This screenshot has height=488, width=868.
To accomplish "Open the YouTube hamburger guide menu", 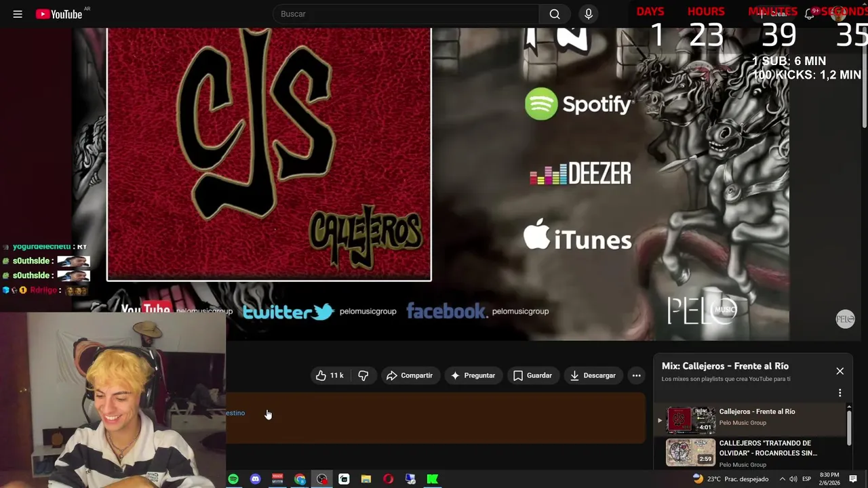I will coord(18,14).
